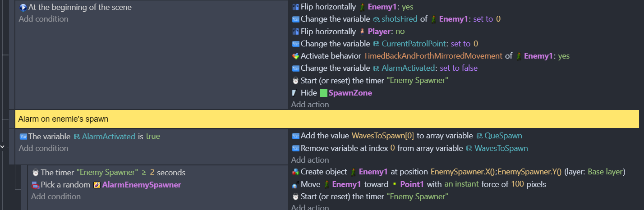Toggle 'no' value of Flip horizontally Player
This screenshot has width=644, height=210.
click(400, 32)
